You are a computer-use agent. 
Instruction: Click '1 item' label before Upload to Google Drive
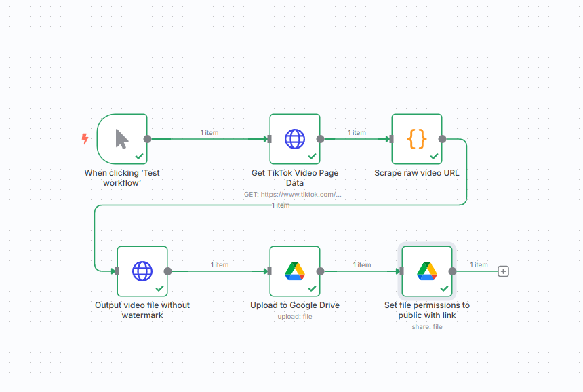click(220, 264)
